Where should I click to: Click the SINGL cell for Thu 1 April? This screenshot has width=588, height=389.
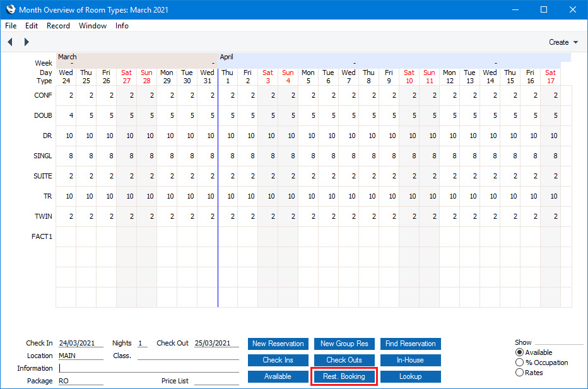click(x=228, y=156)
